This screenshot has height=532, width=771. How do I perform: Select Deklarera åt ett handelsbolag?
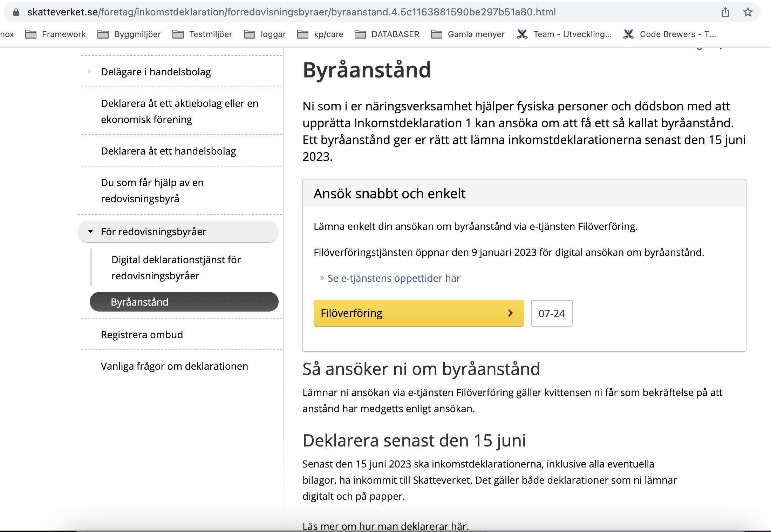click(169, 151)
